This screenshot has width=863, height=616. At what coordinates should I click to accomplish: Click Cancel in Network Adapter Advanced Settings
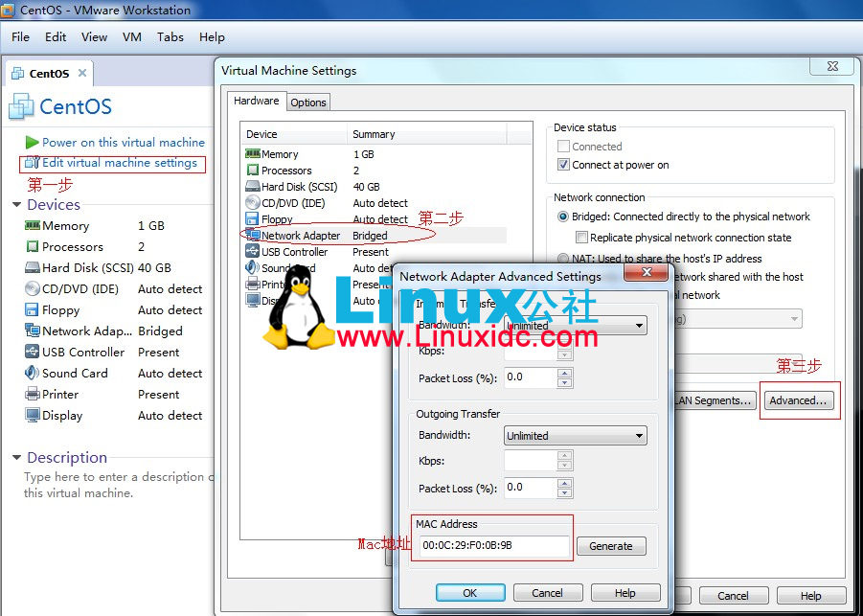(548, 593)
